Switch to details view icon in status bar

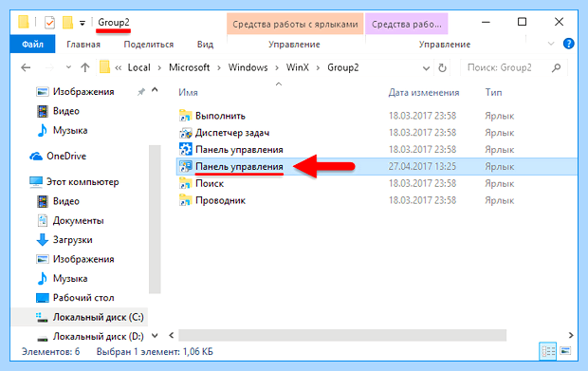tap(547, 351)
